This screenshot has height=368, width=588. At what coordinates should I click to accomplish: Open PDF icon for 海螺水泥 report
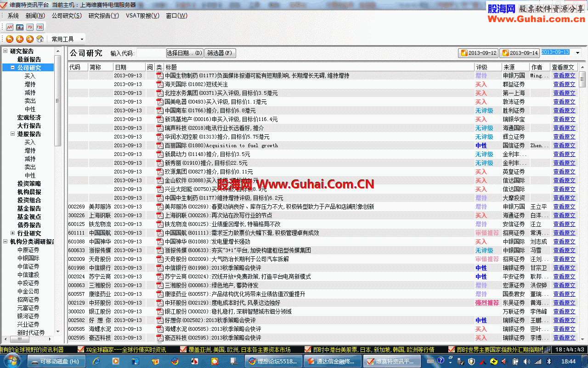(x=160, y=329)
